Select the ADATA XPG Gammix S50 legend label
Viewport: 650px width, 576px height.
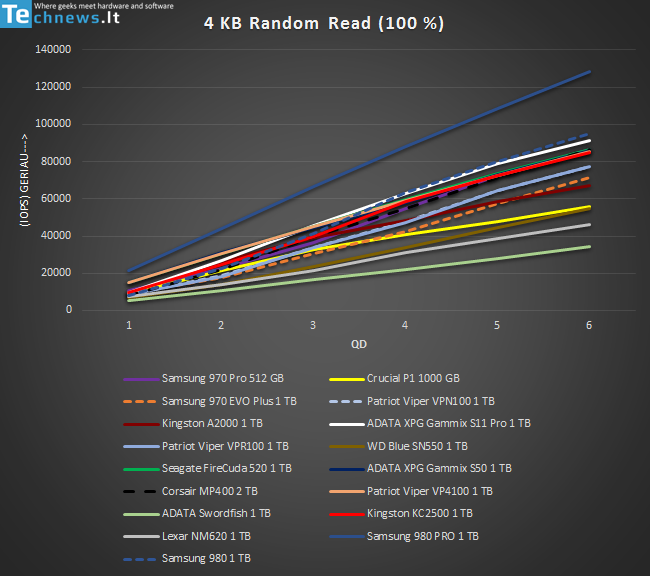[x=439, y=469]
